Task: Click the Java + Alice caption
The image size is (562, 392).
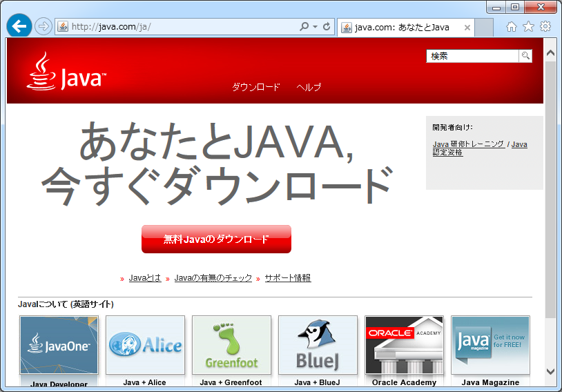Action: point(144,382)
